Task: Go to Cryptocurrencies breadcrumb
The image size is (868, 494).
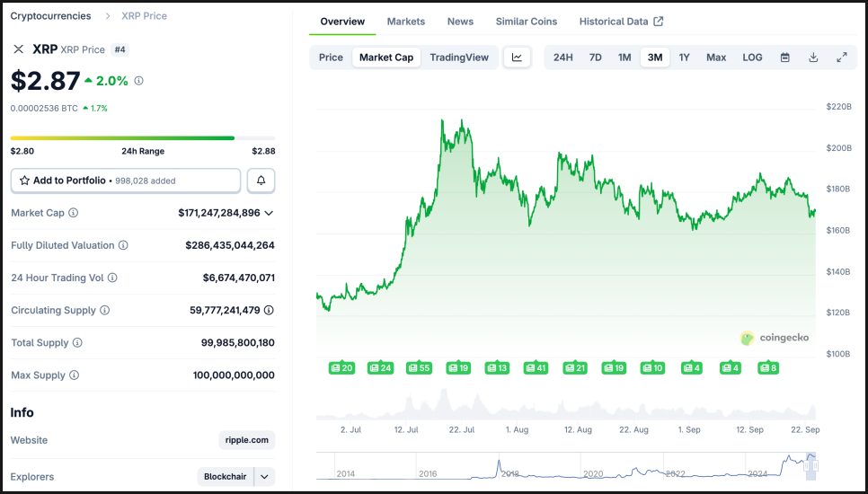Action: pos(50,16)
